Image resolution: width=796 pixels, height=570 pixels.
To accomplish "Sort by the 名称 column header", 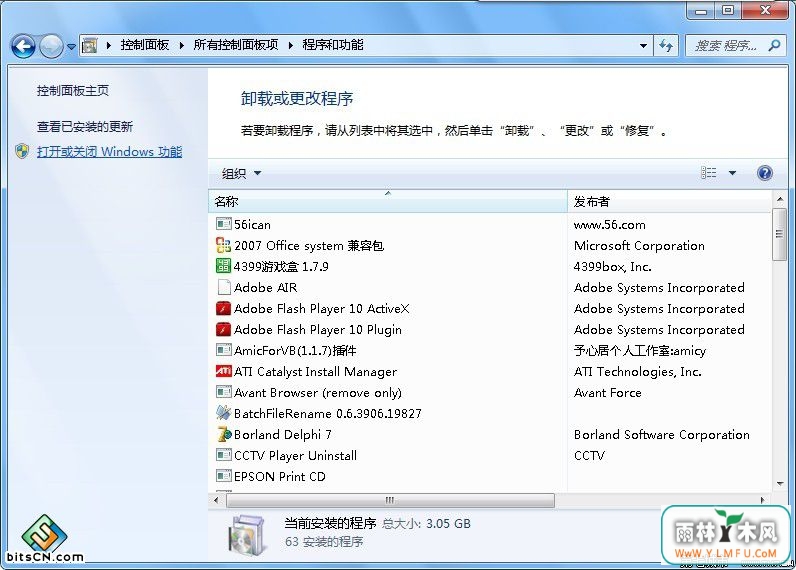I will (x=387, y=202).
